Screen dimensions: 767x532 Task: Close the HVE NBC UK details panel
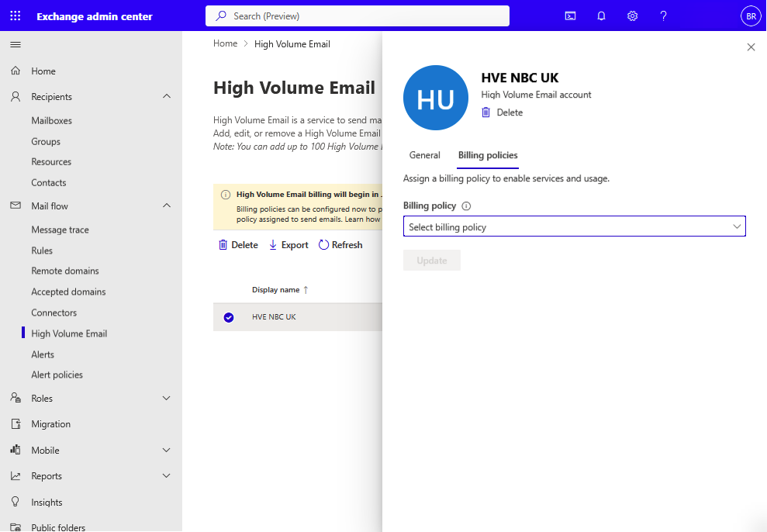point(750,47)
